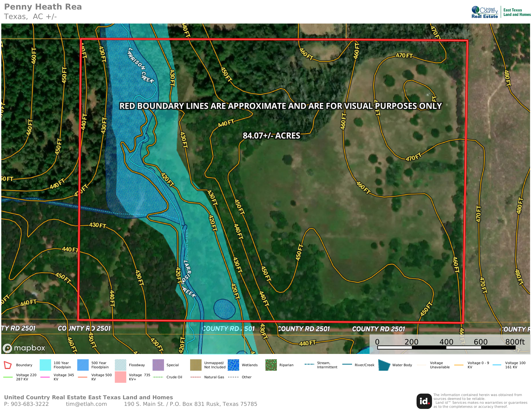
Task: Click the 500 Year Floodplain color swatch
Action: click(83, 365)
